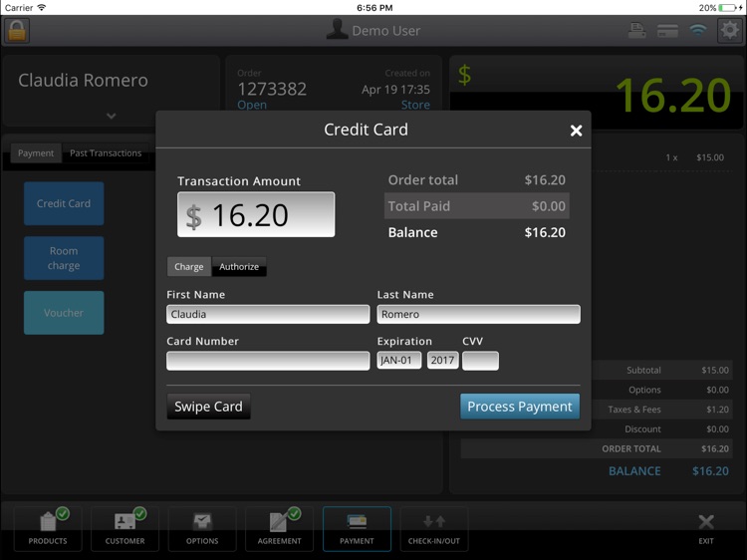Go to the Payment step

click(357, 529)
